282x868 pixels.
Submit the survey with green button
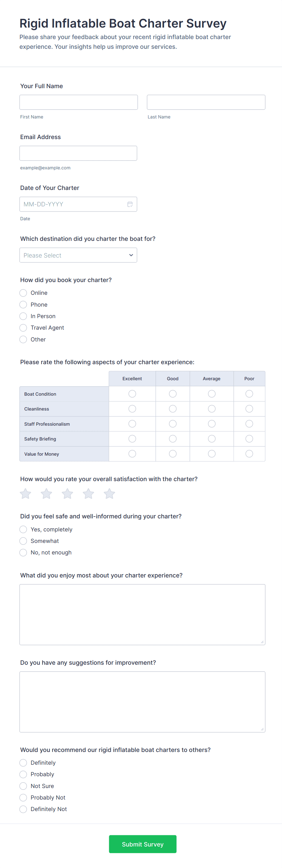(143, 844)
